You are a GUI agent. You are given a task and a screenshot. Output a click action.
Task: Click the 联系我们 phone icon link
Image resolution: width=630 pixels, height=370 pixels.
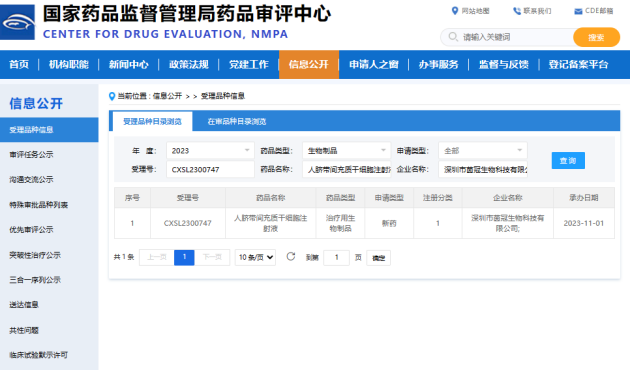click(532, 11)
